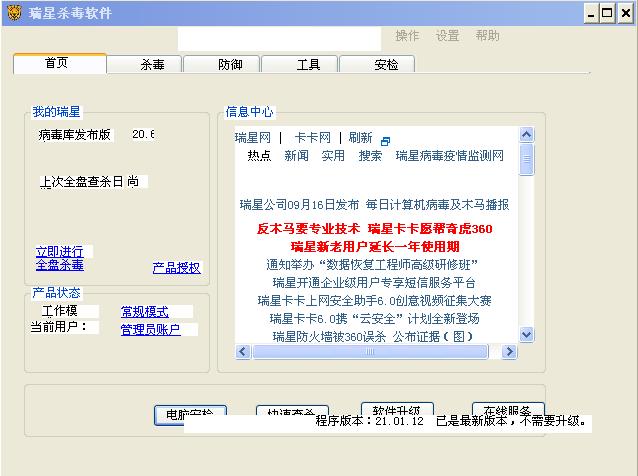
Task: Open 创意视频征集大赛 news item
Action: (374, 301)
